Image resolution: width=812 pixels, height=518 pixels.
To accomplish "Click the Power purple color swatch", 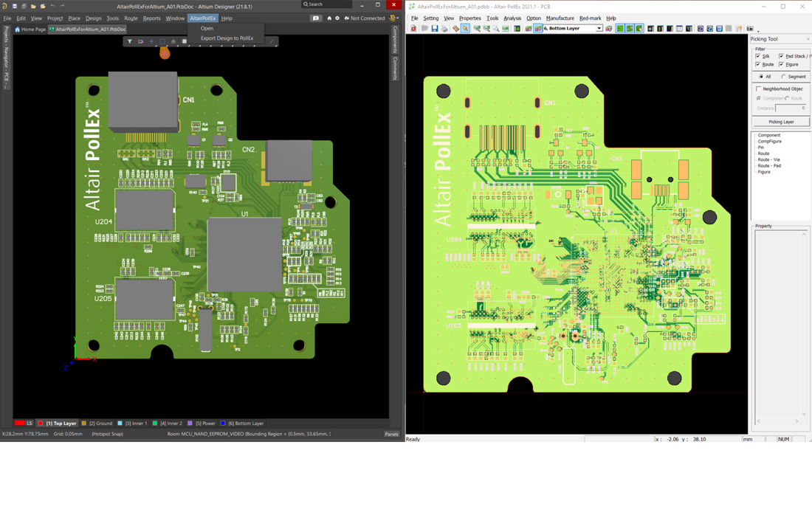I will click(190, 424).
